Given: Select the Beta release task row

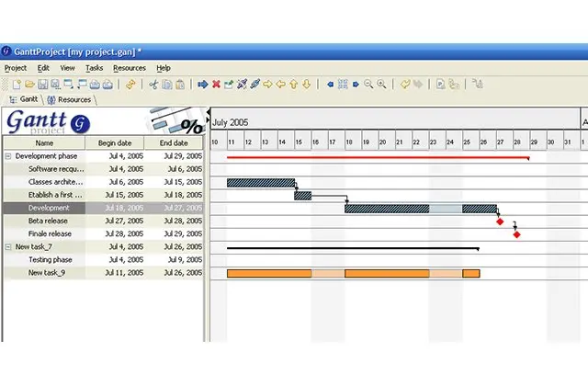Looking at the screenshot, I should [x=48, y=221].
